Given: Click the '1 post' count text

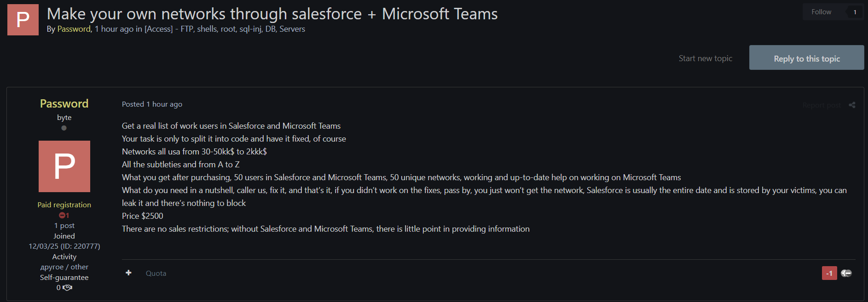Looking at the screenshot, I should [x=64, y=226].
